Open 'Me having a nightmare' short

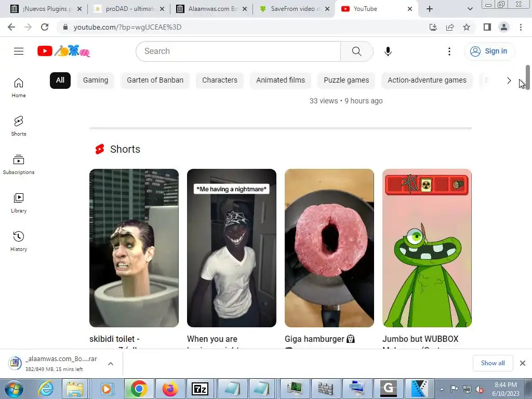point(231,248)
